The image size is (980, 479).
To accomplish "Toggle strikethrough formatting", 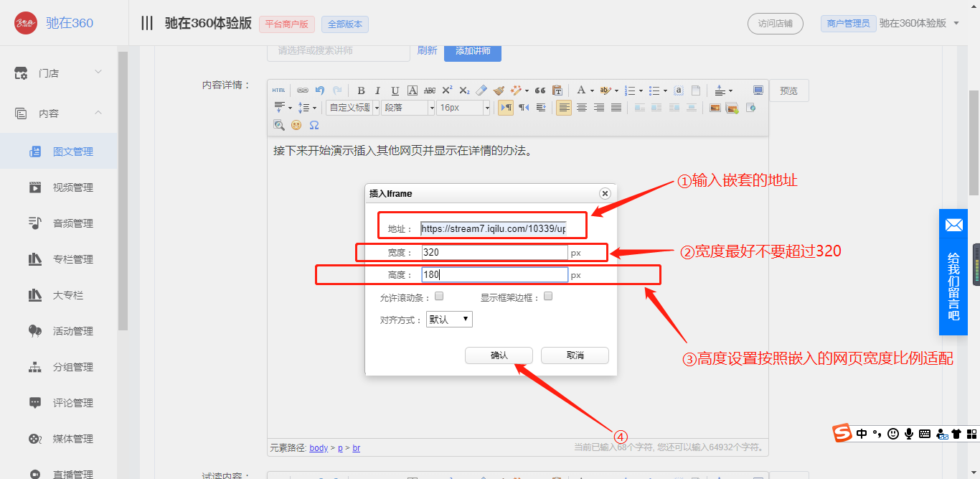I will click(430, 90).
